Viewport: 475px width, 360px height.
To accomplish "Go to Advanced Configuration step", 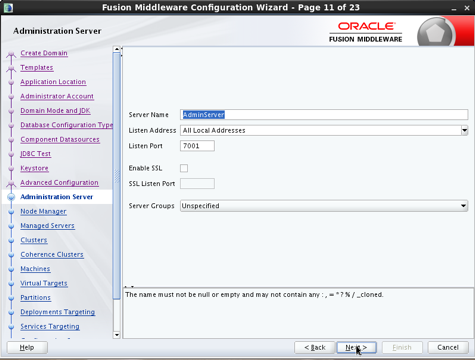I will click(59, 182).
